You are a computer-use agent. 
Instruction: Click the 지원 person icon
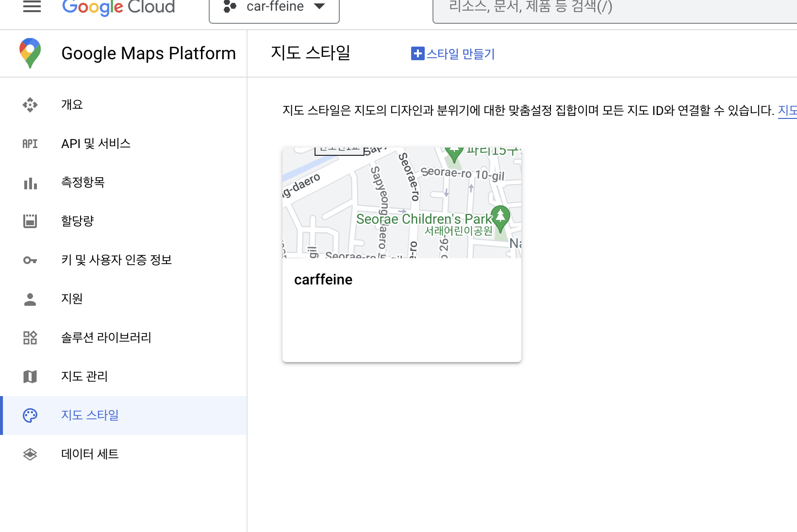[30, 299]
